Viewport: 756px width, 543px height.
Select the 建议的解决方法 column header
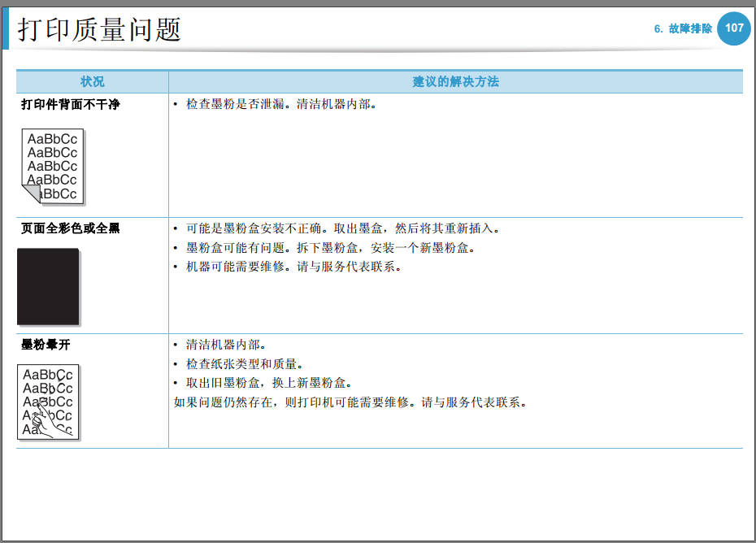(455, 81)
